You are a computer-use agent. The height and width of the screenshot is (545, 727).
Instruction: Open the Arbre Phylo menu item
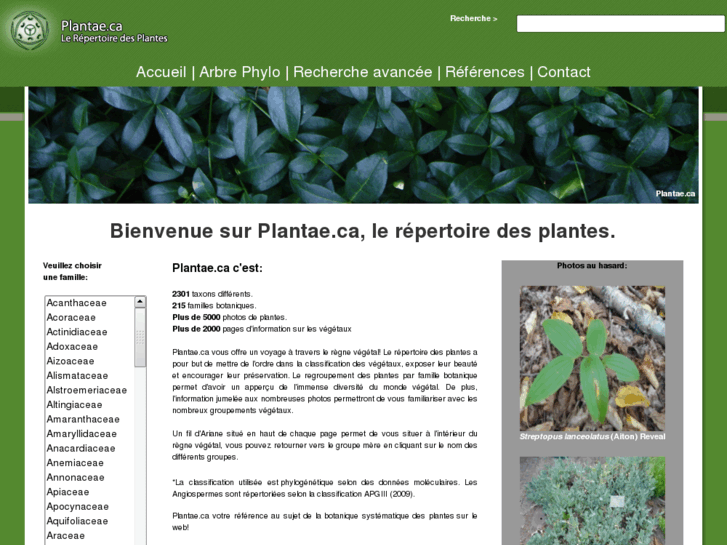pos(240,72)
